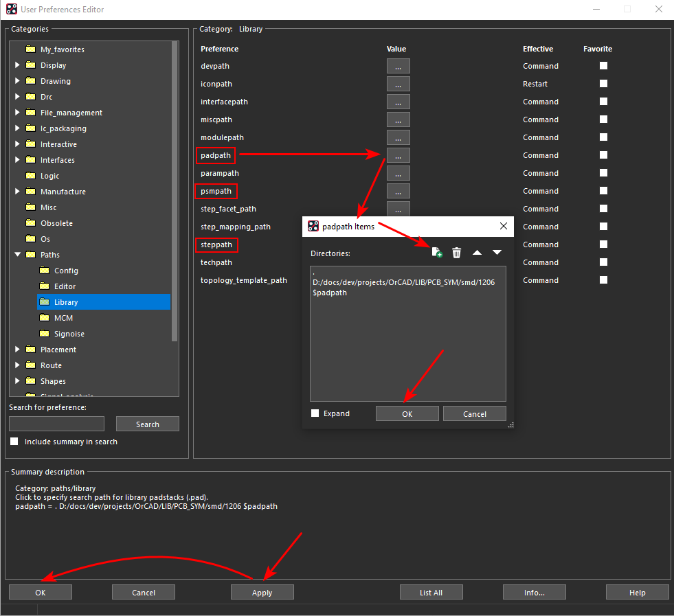Click the trash delete icon in padpath Items

(456, 253)
